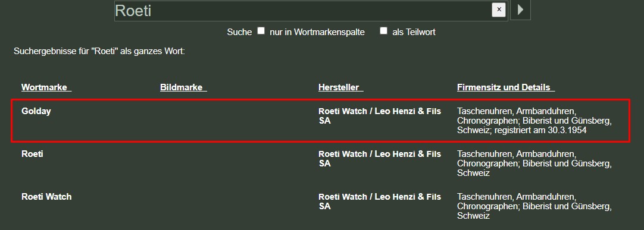Select the 'Roeti Watch' trademark entry

pos(46,197)
